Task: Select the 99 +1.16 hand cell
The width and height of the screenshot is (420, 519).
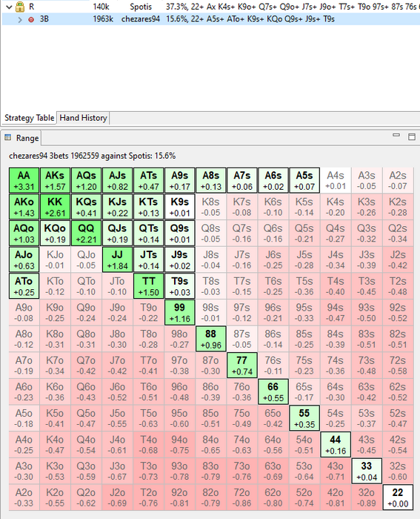Action: point(179,313)
